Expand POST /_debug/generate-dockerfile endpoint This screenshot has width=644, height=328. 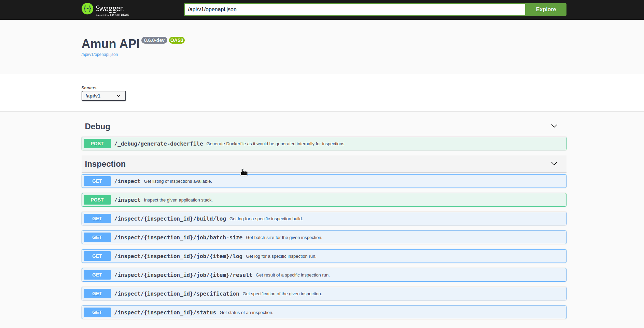point(324,144)
